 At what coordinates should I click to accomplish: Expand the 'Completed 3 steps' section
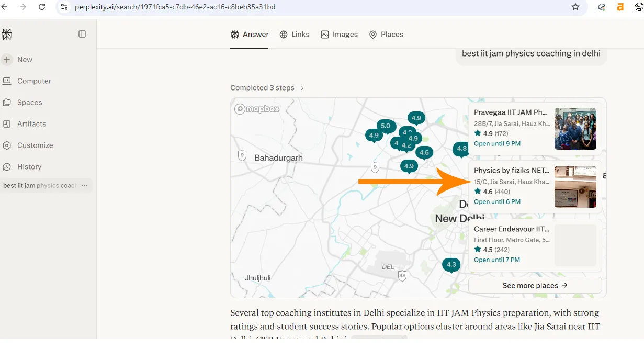pyautogui.click(x=267, y=88)
